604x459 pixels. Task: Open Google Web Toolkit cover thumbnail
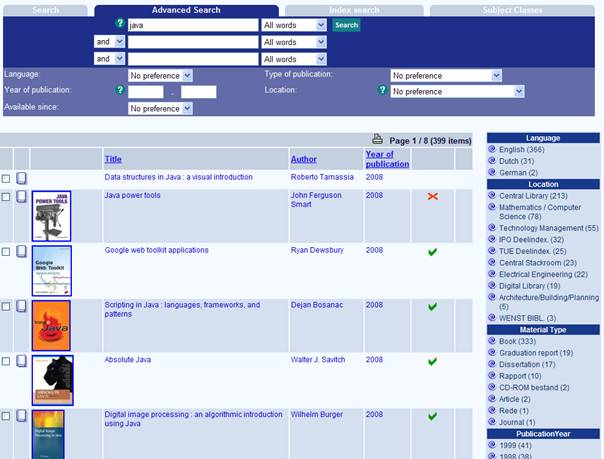(52, 271)
